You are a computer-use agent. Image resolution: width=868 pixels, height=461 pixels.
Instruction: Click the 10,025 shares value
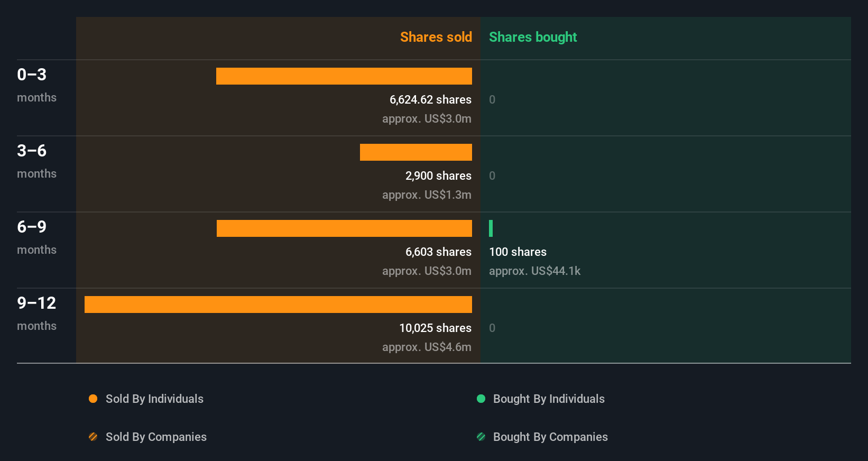(435, 328)
